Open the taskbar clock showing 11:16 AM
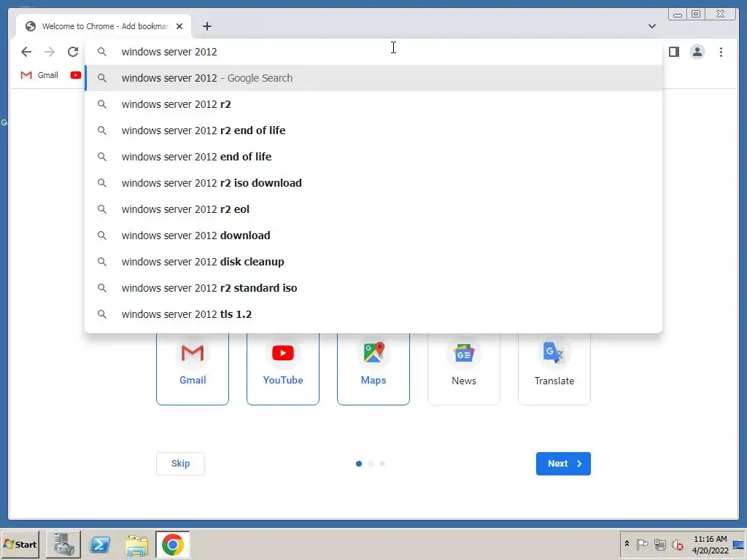Viewport: 747px width, 560px height. pos(710,545)
